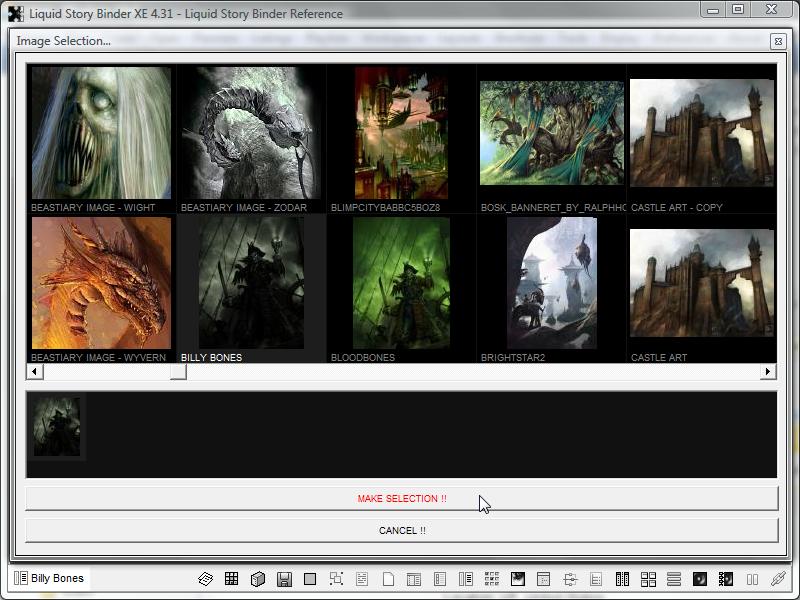Pick the Beastiary Image - Wyvern dragon thumbnail
The image size is (800, 600).
pyautogui.click(x=101, y=283)
